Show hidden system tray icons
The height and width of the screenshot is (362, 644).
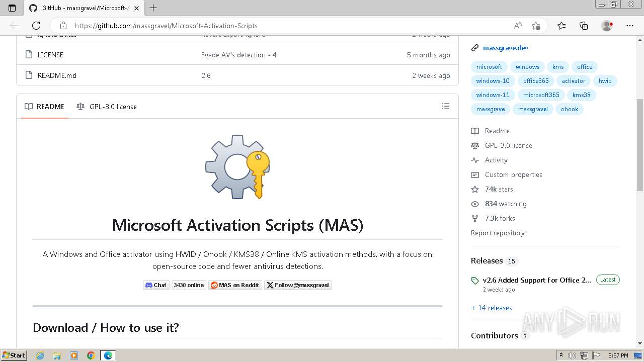click(561, 355)
